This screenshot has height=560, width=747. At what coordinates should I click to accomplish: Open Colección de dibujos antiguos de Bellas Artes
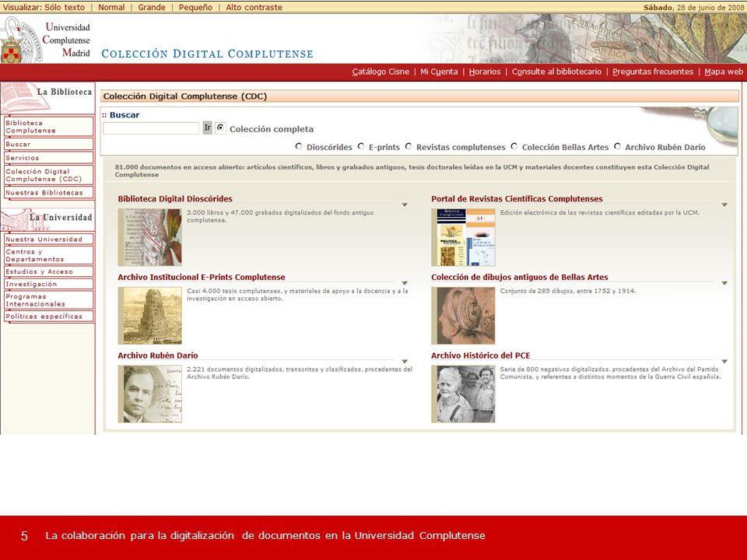(520, 277)
